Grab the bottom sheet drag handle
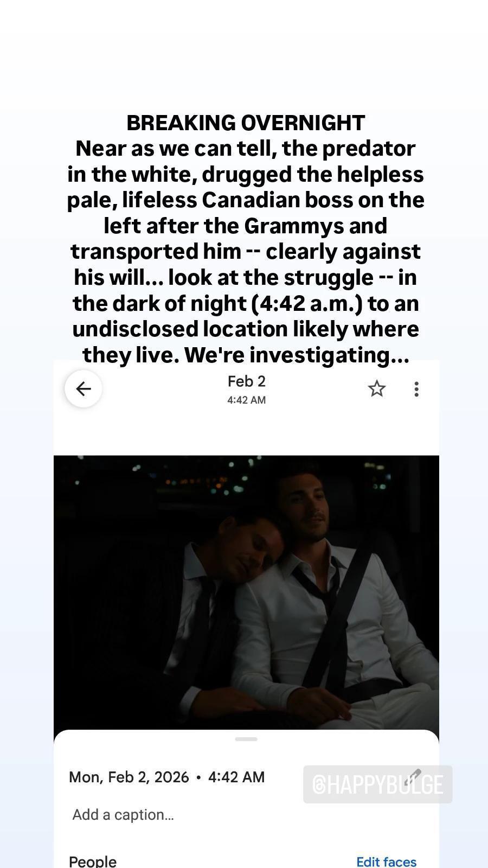 (x=246, y=739)
